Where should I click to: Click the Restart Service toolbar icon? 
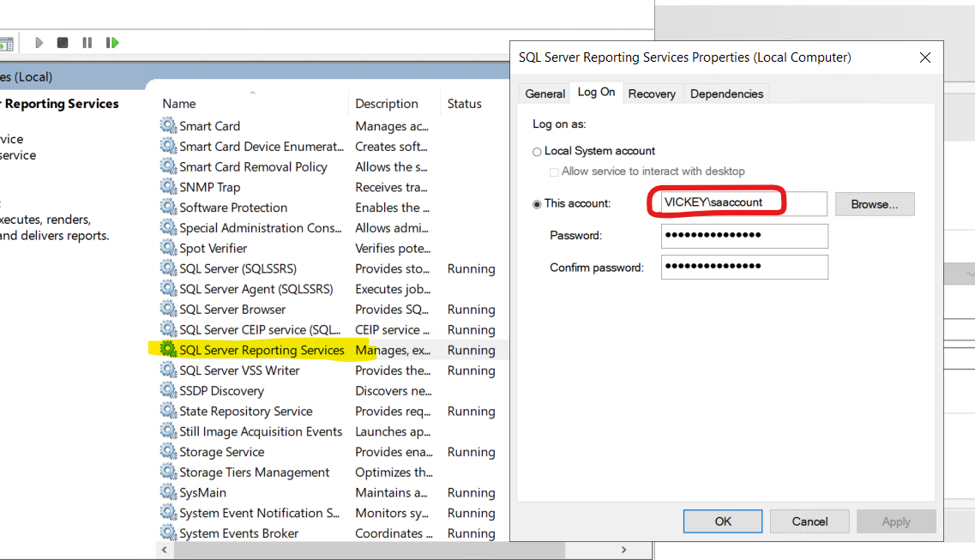(x=111, y=42)
